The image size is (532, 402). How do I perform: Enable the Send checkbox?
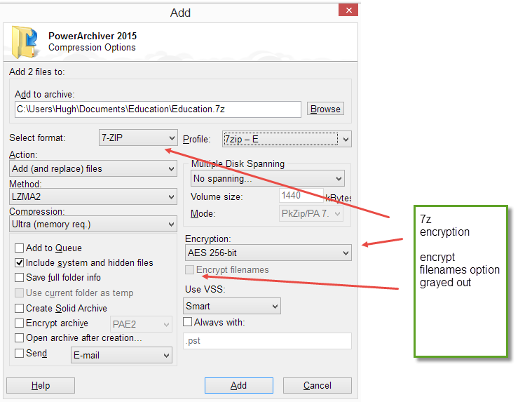point(20,353)
